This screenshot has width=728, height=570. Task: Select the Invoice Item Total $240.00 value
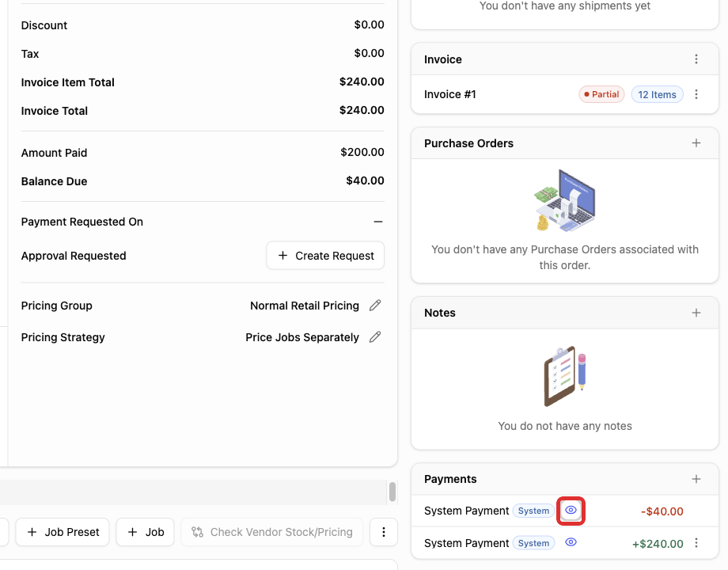362,82
